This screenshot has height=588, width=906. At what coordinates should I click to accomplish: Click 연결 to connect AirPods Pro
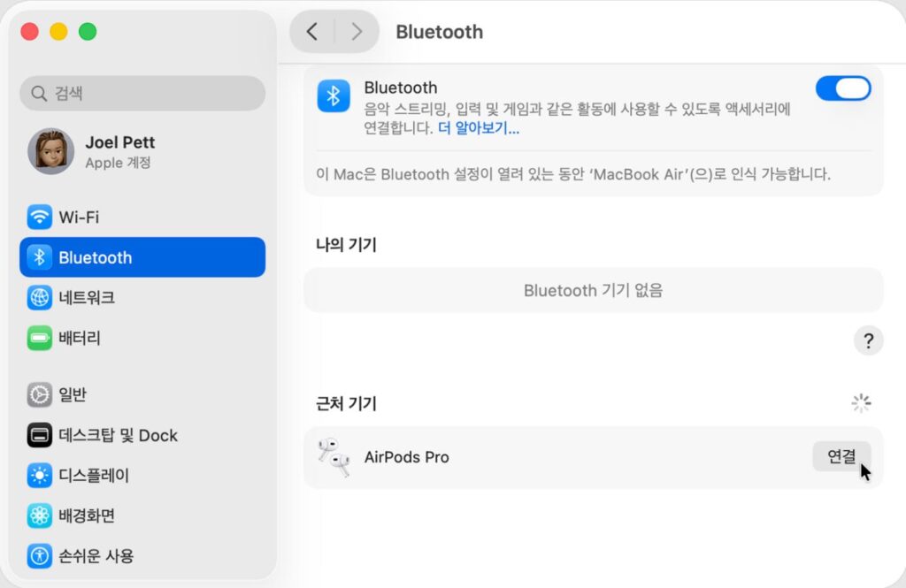(841, 456)
